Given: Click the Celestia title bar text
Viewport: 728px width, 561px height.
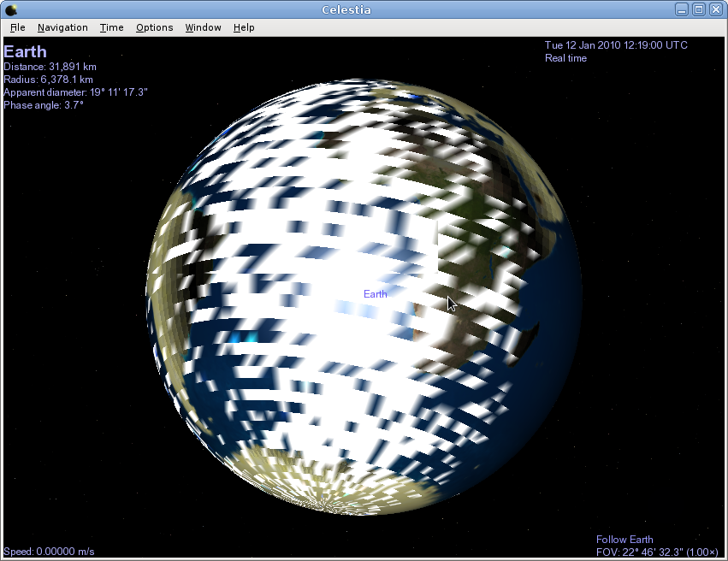Looking at the screenshot, I should pos(364,9).
